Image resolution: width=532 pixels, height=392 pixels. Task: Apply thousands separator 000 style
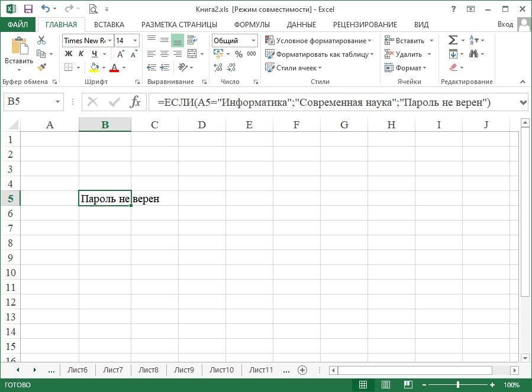pyautogui.click(x=252, y=54)
